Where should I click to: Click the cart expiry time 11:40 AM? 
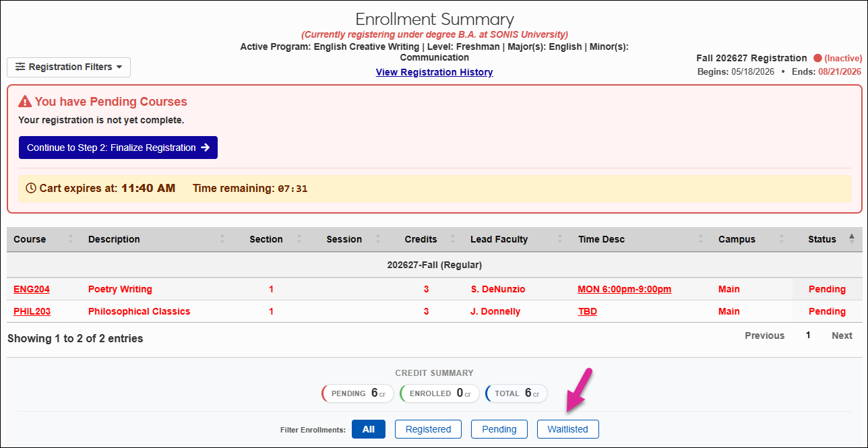tap(148, 189)
